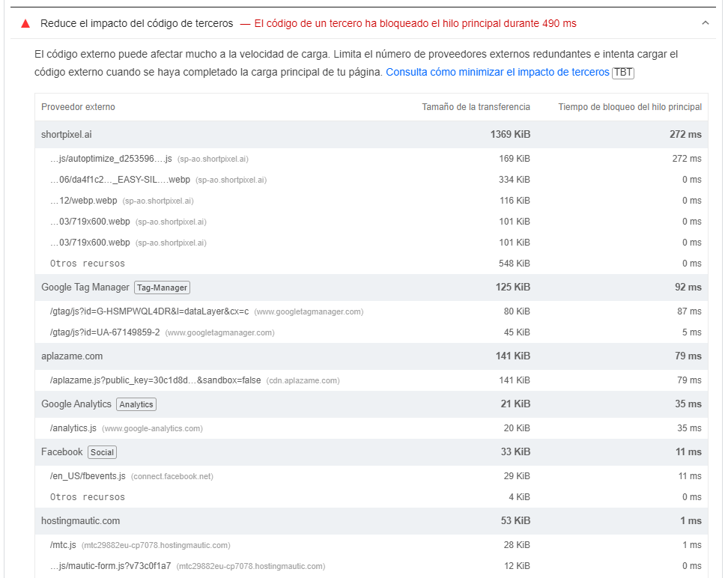Collapse the third-party code audit chevron
Image resolution: width=728 pixels, height=578 pixels.
point(706,22)
